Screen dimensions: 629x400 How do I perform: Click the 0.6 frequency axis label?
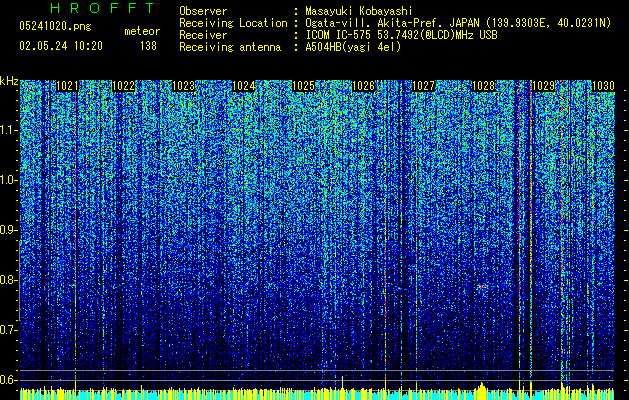[x=8, y=380]
